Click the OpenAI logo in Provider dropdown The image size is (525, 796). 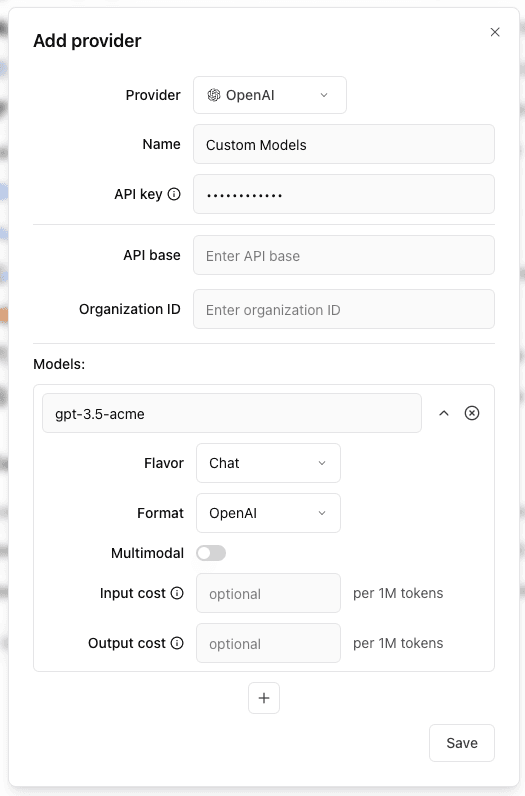point(214,95)
